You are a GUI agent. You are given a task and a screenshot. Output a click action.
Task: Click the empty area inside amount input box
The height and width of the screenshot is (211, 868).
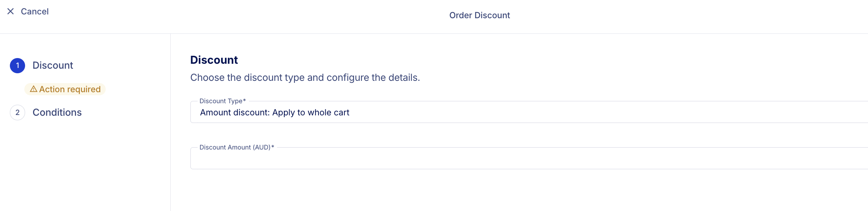[x=529, y=159]
